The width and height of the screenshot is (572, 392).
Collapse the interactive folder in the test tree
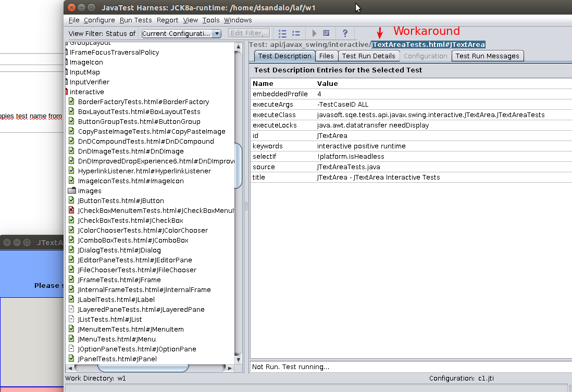point(67,92)
